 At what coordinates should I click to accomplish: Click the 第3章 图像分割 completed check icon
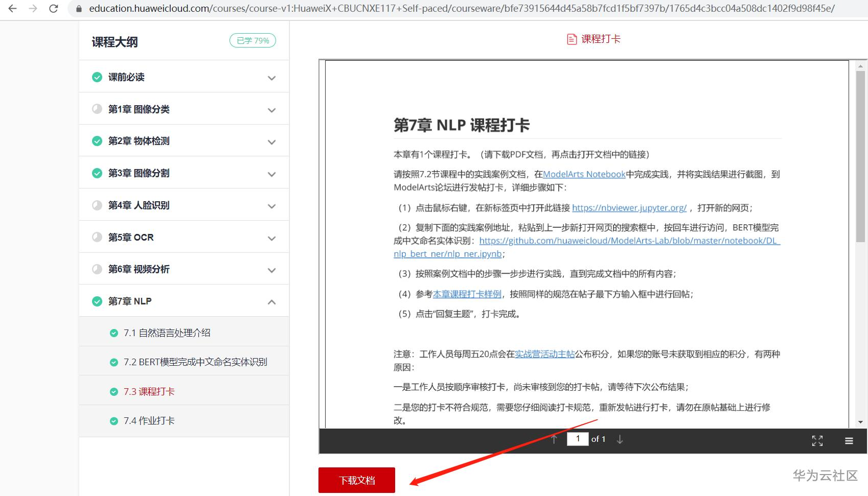[97, 173]
